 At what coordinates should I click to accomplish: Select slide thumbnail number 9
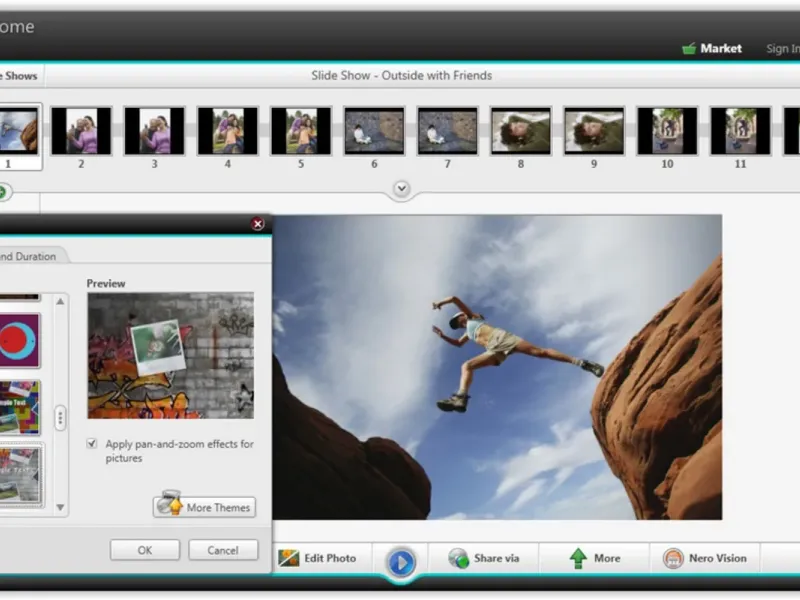[594, 131]
